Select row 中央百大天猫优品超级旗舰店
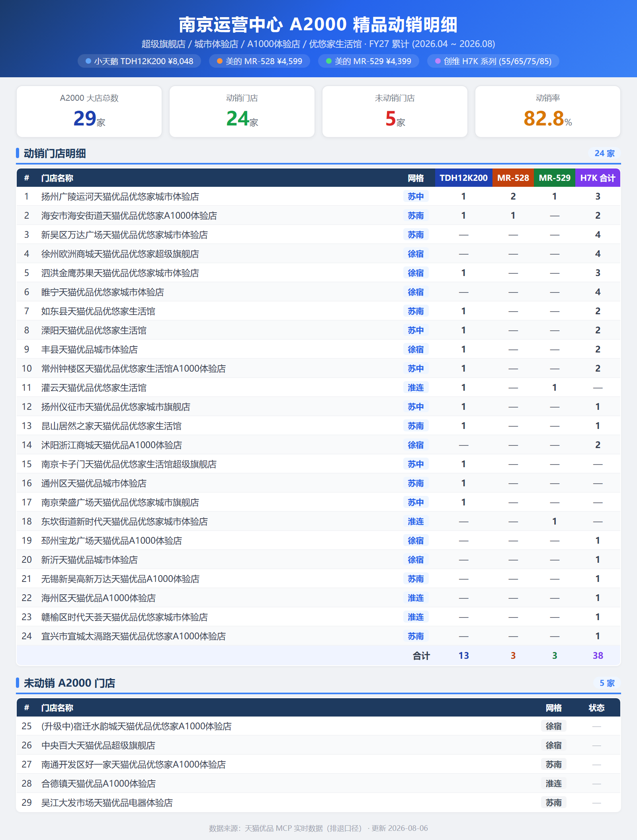The image size is (637, 840). click(318, 745)
